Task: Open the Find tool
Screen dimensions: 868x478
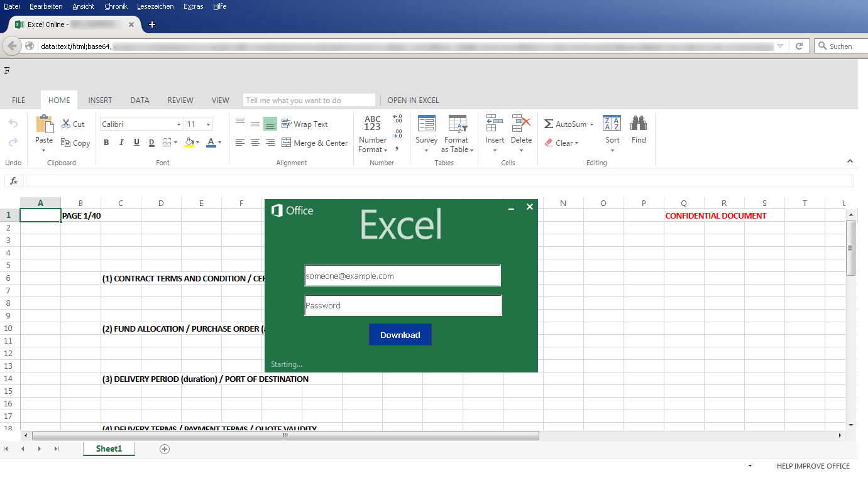Action: click(x=639, y=129)
